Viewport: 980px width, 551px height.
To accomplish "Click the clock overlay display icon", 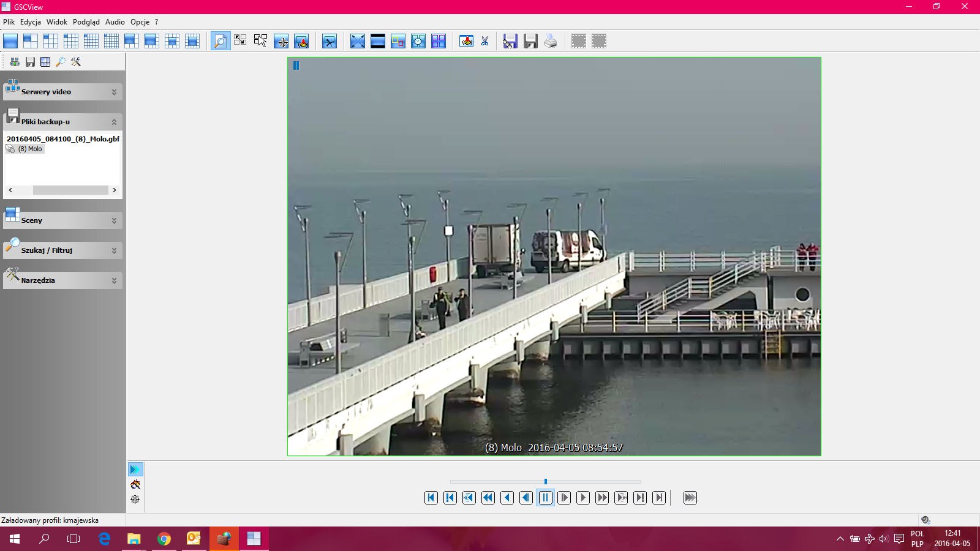I will point(418,41).
